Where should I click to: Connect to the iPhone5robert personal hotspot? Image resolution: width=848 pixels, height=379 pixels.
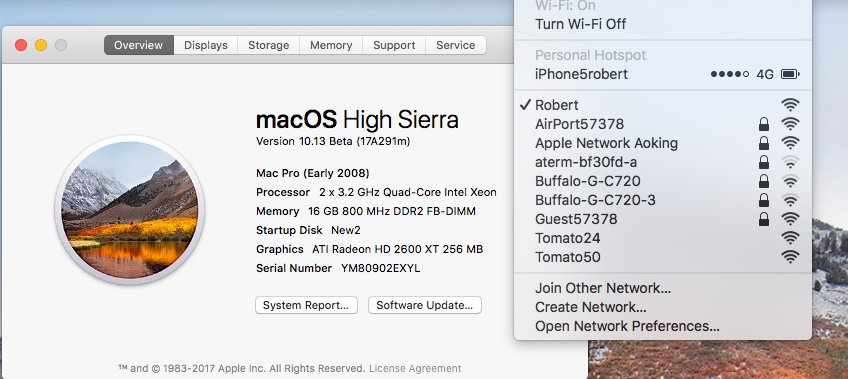662,74
